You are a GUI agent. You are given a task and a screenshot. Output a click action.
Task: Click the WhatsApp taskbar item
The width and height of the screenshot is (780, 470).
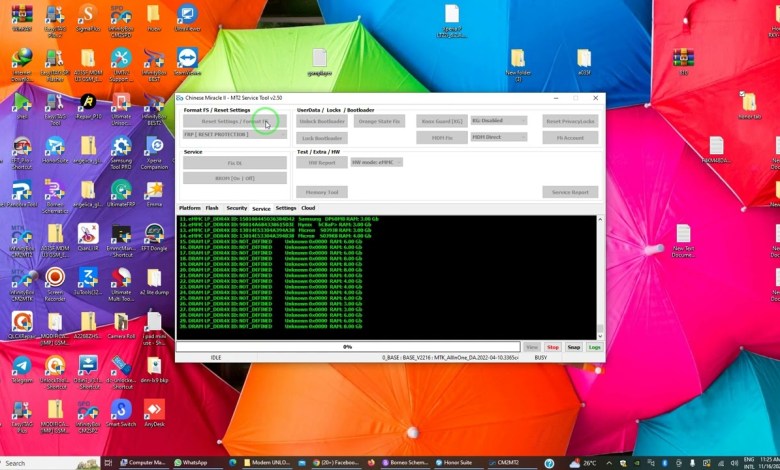pyautogui.click(x=190, y=463)
